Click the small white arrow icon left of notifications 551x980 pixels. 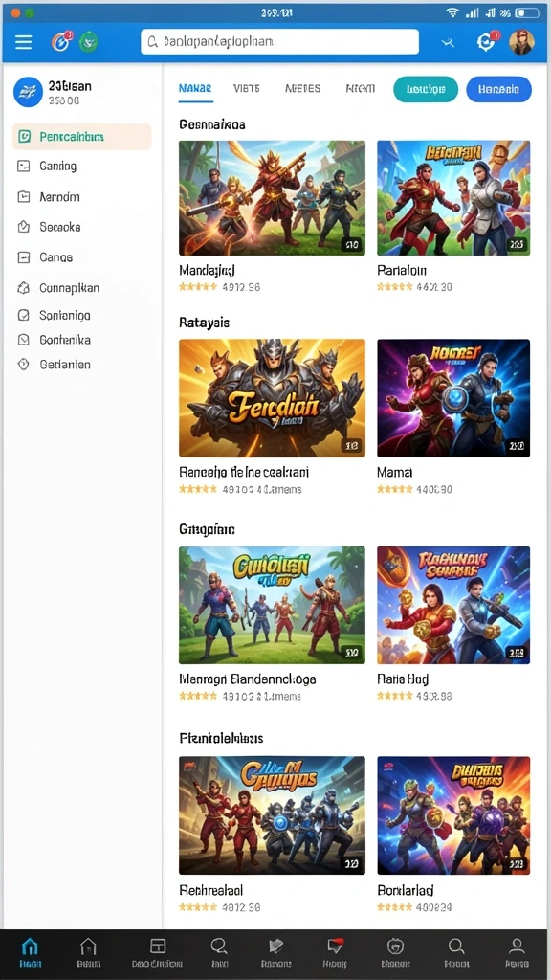(448, 42)
